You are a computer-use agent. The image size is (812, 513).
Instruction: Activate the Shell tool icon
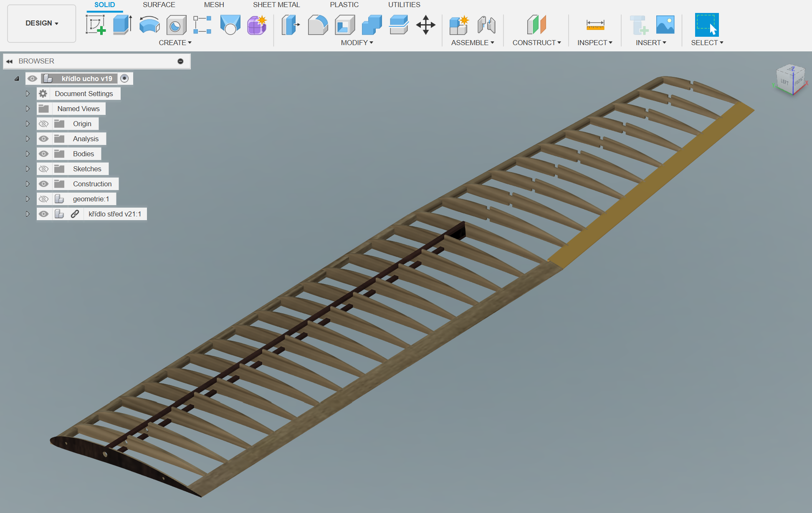pos(344,25)
